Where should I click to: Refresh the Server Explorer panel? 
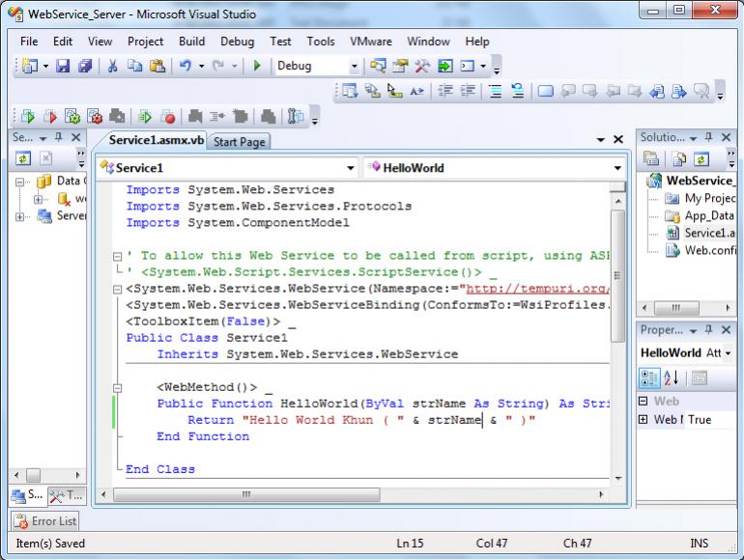pyautogui.click(x=21, y=157)
